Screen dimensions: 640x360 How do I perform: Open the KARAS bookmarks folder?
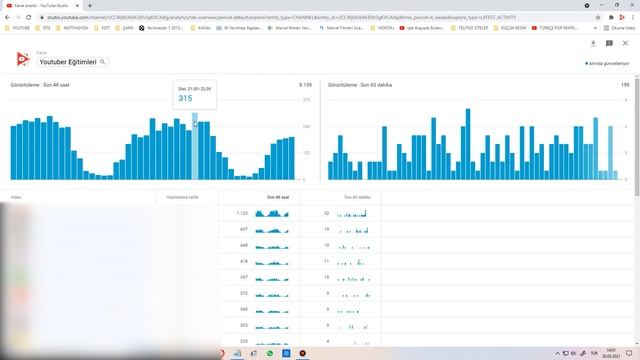coord(200,28)
